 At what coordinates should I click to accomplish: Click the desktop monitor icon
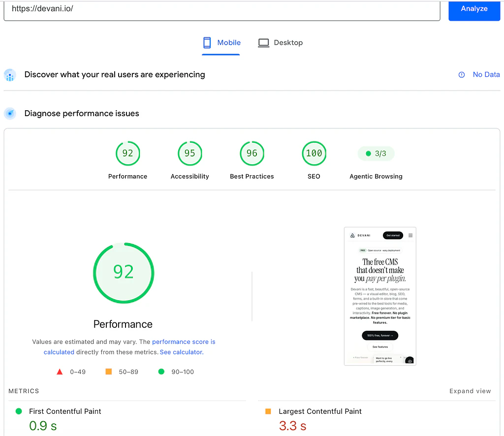point(264,43)
